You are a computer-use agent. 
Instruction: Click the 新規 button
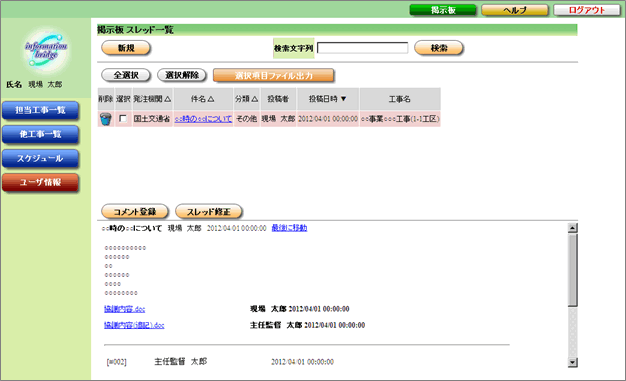tap(126, 48)
